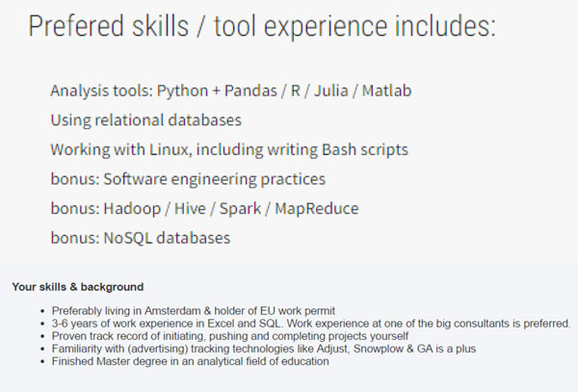Click 'bonus: NoSQL databases' line
Screen dimensions: 578x392
pos(141,238)
